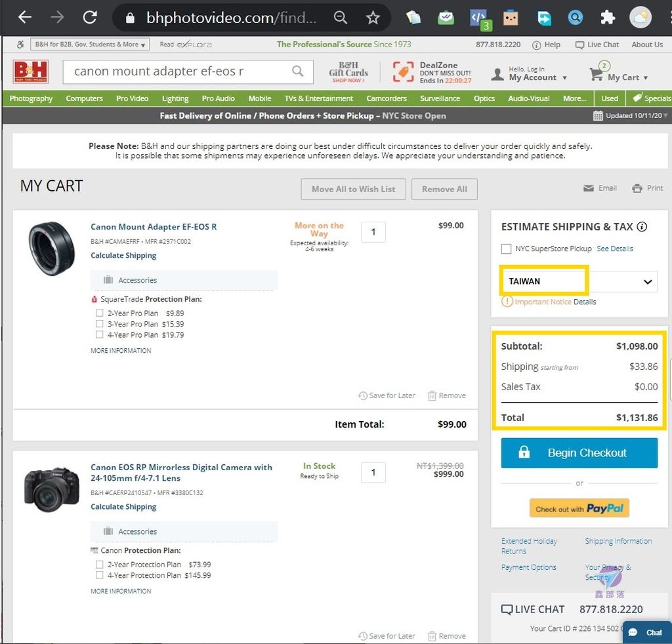Open Canon Mount Adapter EF-EOS R link

pos(154,226)
